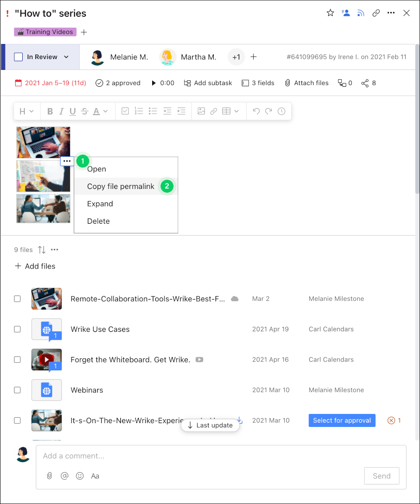Apply bold formatting in the editor toolbar
Screen dimensions: 420x504
(50, 111)
